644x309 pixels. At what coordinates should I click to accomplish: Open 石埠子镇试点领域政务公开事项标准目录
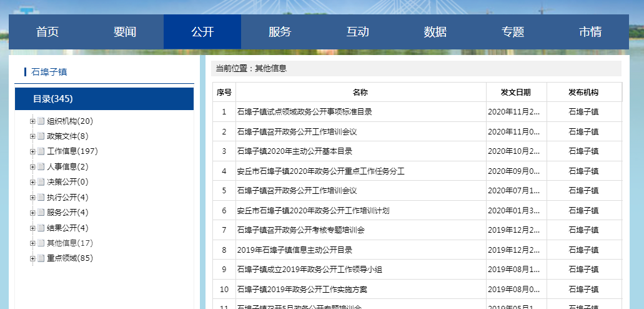coord(305,111)
